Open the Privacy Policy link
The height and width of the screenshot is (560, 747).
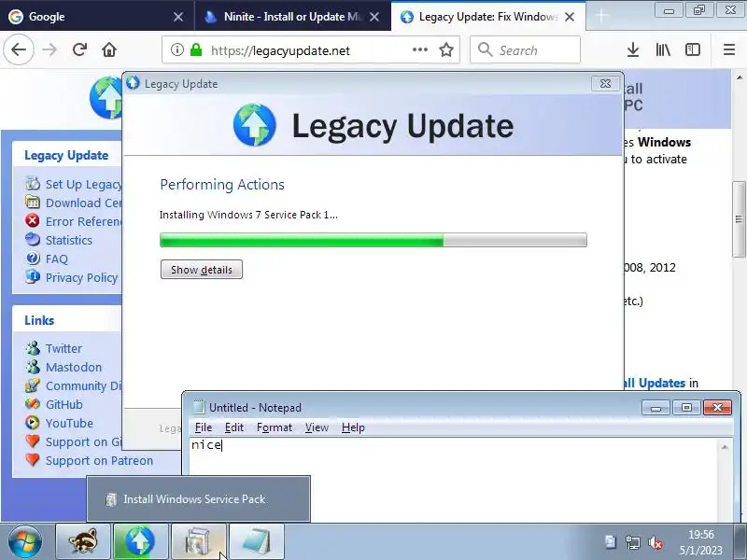pos(81,277)
